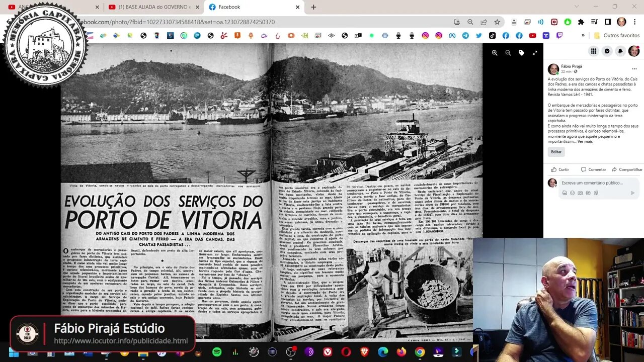The image size is (644, 362).
Task: Open Chrome profile avatar
Action: pyautogui.click(x=621, y=22)
